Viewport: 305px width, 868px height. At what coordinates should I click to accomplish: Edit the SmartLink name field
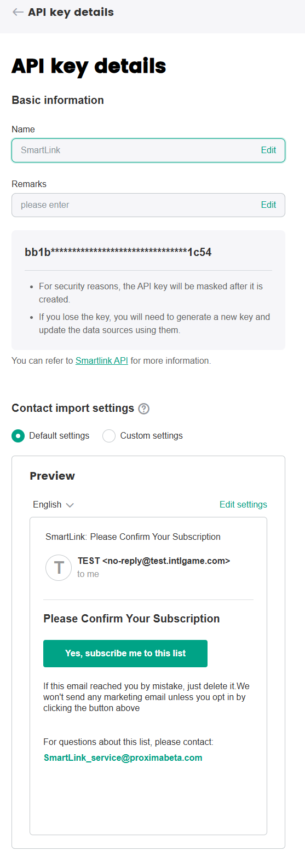[x=268, y=150]
